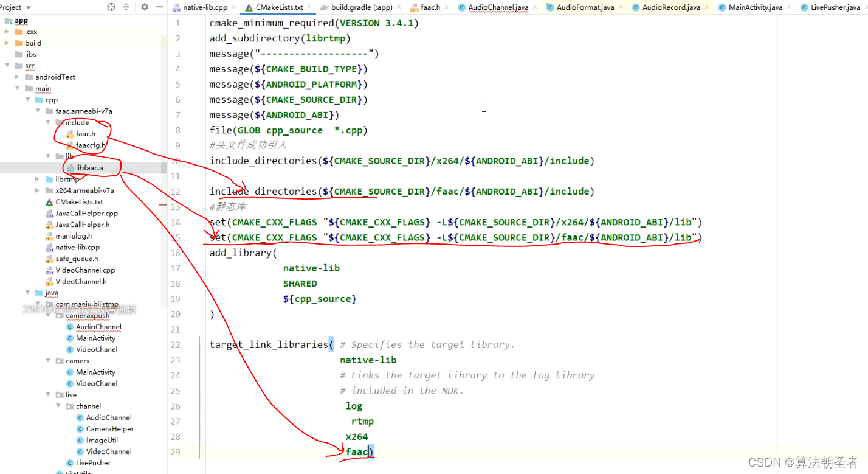Collapse the faac.armeabi-v7a folder arrow
The image size is (868, 474).
pyautogui.click(x=38, y=111)
